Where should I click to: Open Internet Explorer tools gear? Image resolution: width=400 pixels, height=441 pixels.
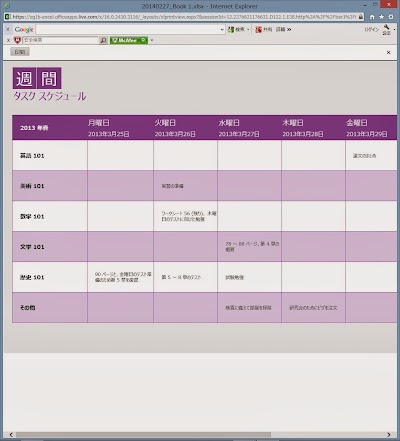[391, 17]
